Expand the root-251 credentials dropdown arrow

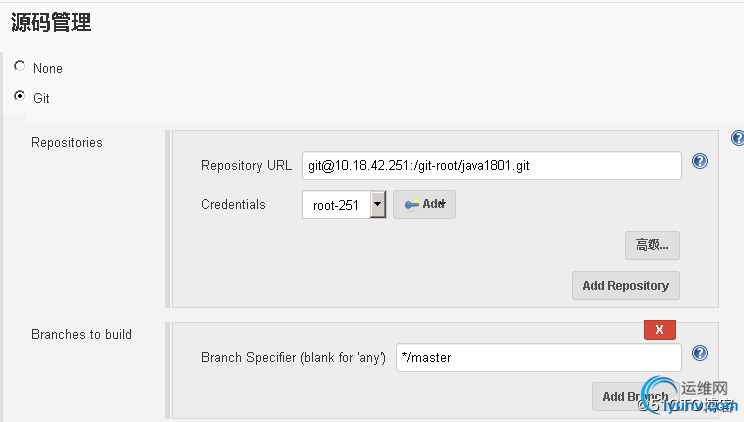378,205
